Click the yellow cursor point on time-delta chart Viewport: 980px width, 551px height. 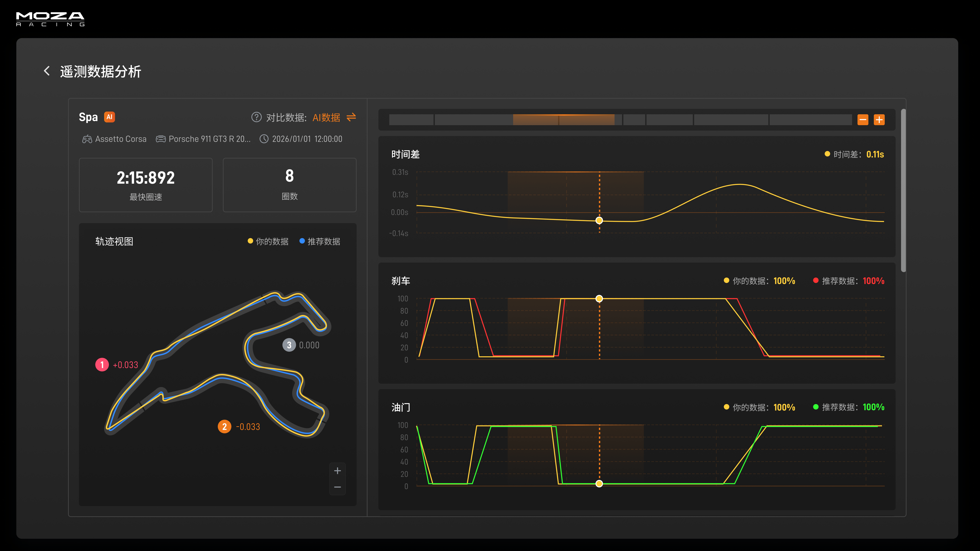click(x=599, y=221)
